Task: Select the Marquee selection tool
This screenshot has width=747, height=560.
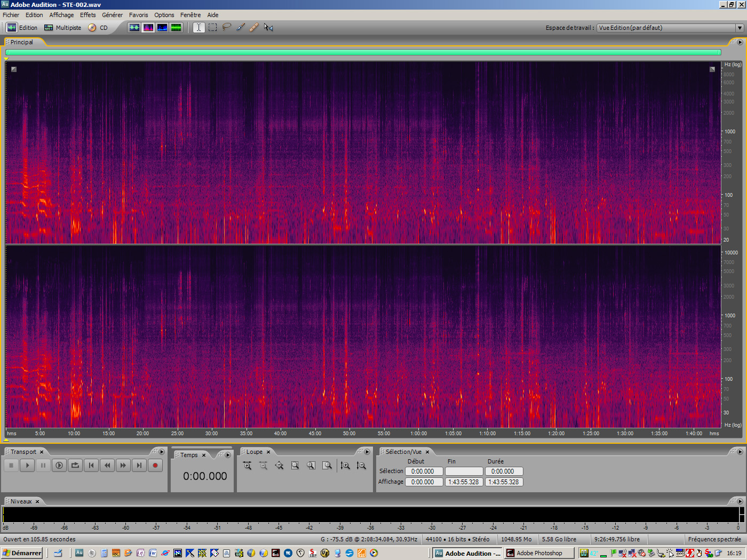Action: (x=213, y=27)
